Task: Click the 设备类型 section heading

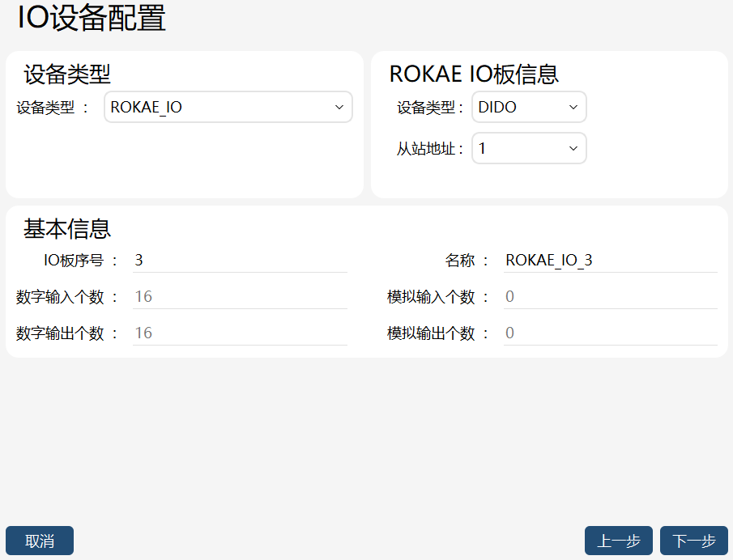Action: 67,74
